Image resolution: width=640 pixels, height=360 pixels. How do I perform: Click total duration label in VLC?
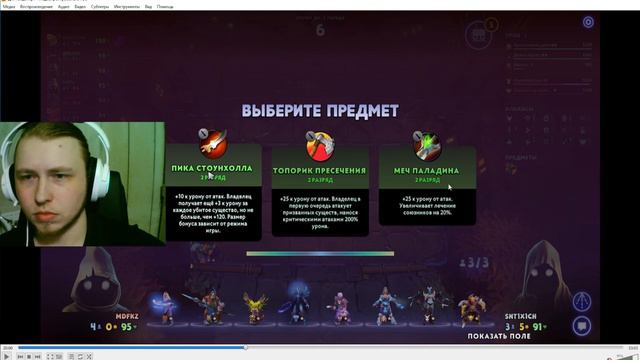coord(633,348)
